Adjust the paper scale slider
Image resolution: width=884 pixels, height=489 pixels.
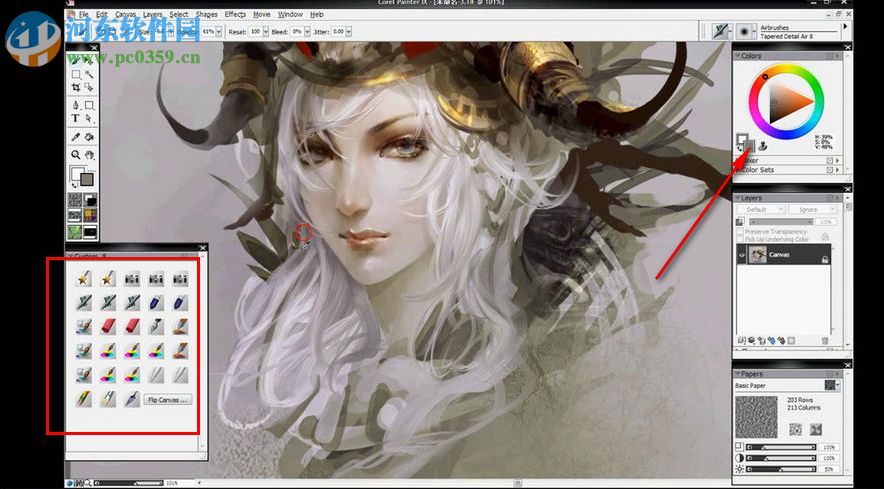781,447
